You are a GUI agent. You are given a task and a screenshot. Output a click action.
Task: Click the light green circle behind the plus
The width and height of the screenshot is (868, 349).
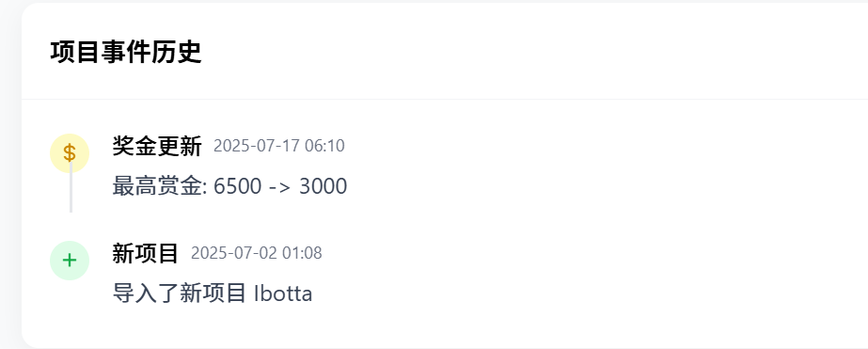pos(70,261)
